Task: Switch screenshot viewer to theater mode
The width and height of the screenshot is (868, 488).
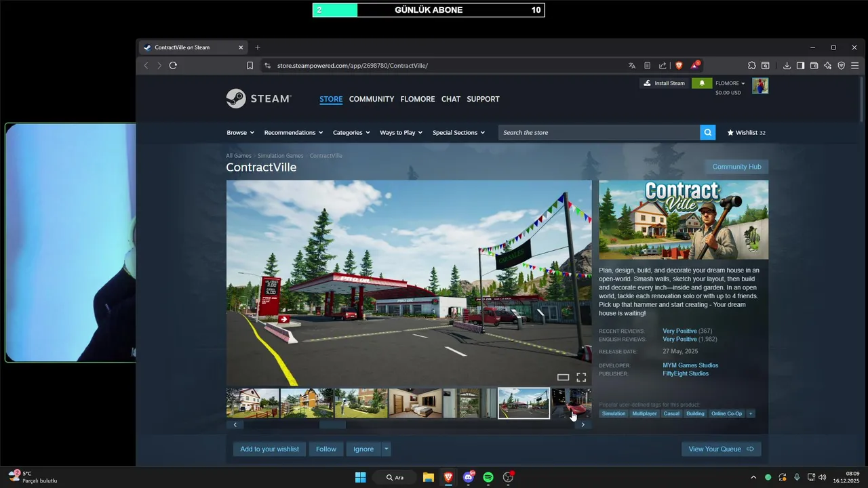Action: (x=563, y=378)
